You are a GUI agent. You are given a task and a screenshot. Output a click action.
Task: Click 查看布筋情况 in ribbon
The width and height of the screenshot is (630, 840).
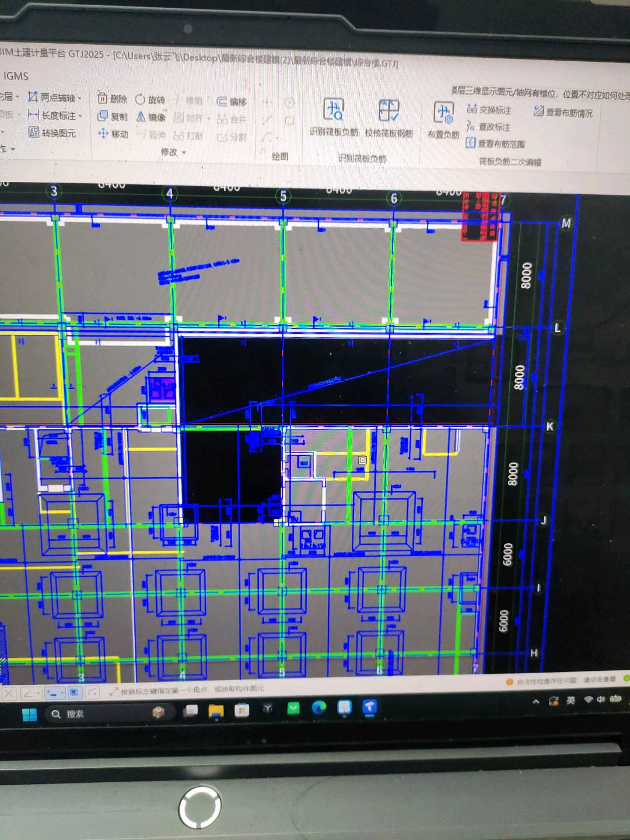(563, 112)
